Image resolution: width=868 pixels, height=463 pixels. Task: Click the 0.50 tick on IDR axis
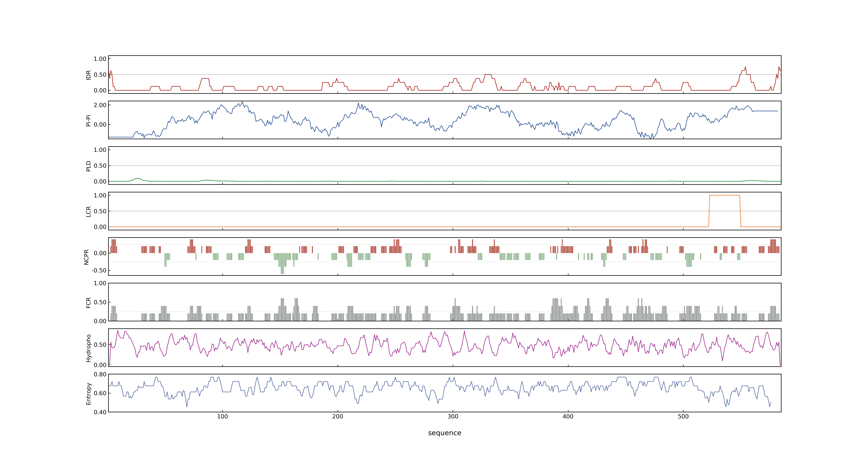point(100,75)
